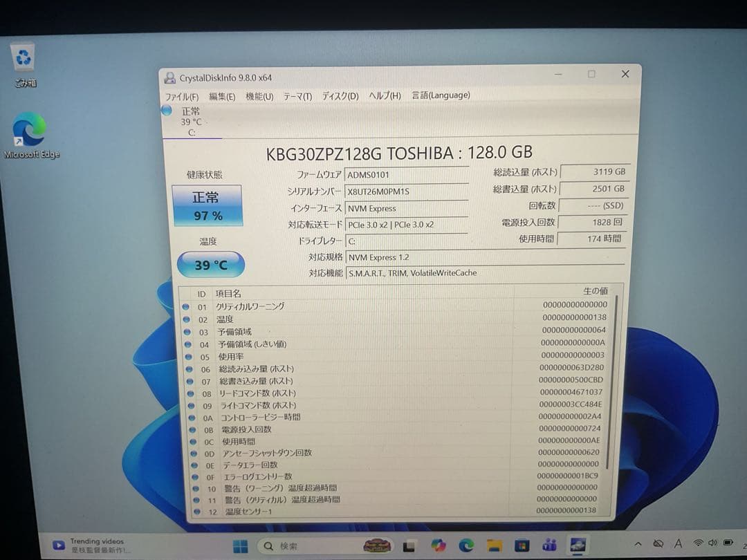Viewport: 747px width, 560px height.
Task: Select the row 0D アンセーフシャットダウン回数
Action: [x=395, y=453]
